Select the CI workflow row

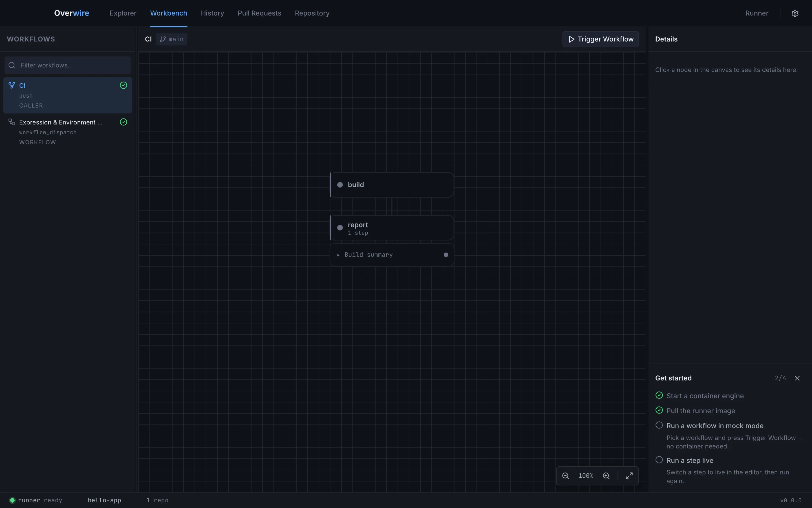click(x=67, y=95)
